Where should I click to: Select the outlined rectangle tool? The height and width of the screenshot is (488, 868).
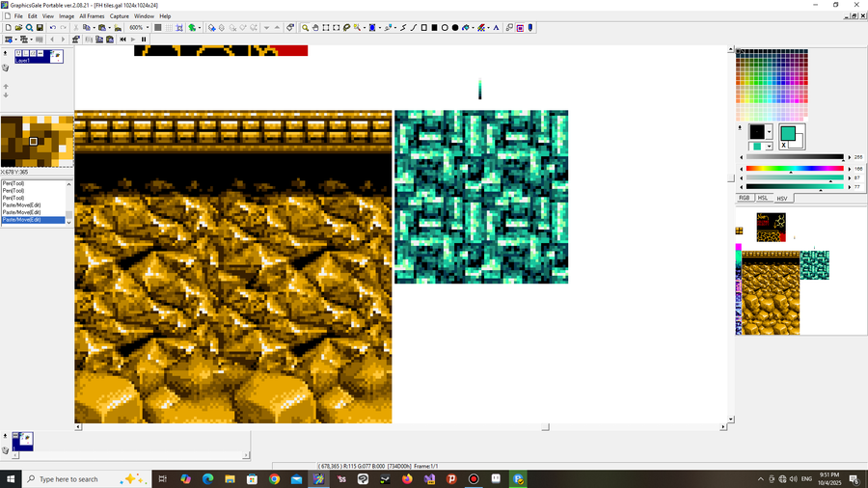(424, 28)
